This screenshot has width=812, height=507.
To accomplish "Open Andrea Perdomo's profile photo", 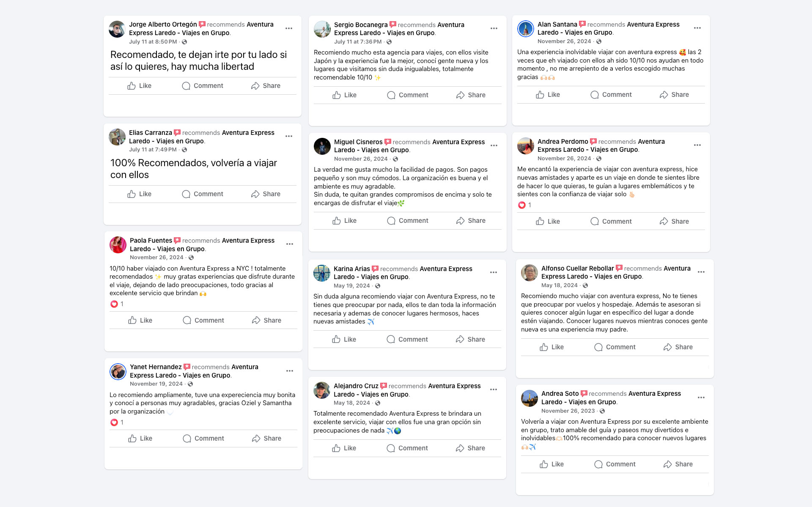I will point(526,146).
